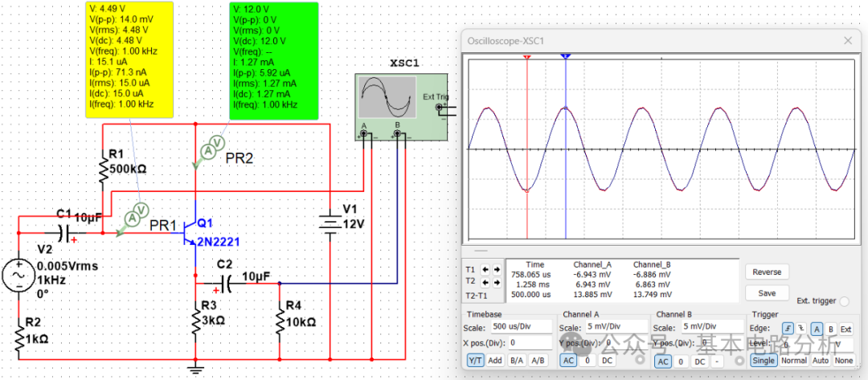Click the XSC1 oscilloscope instrument icon
This screenshot has width=868, height=380.
[403, 106]
